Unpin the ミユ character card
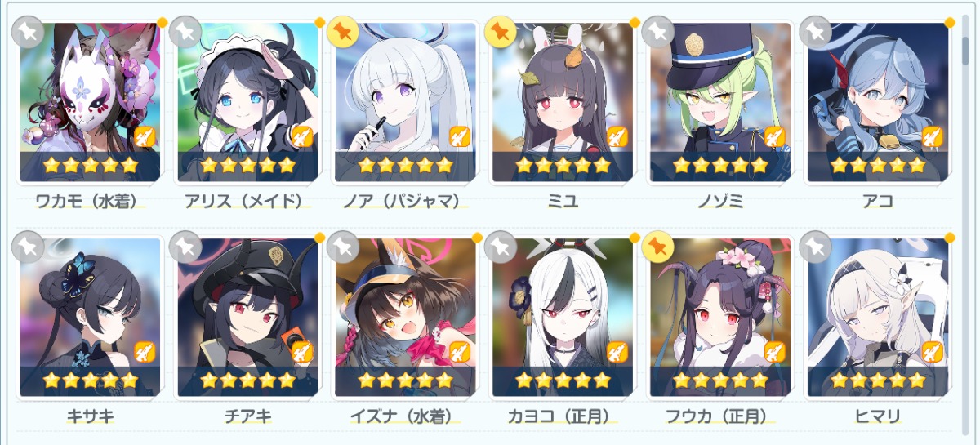 click(500, 31)
